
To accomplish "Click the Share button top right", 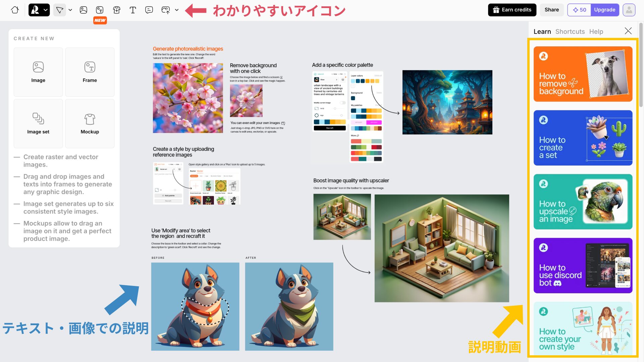I will coord(551,10).
